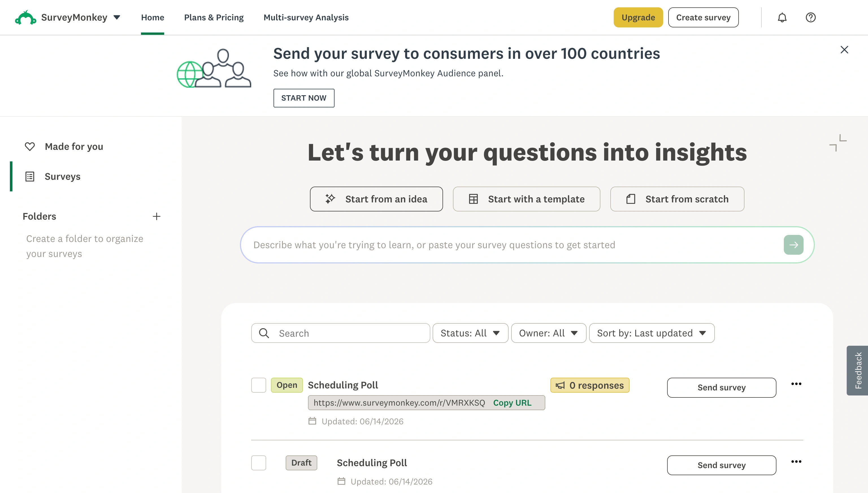Click calendar icon on draft poll's Updated date

pos(341,481)
